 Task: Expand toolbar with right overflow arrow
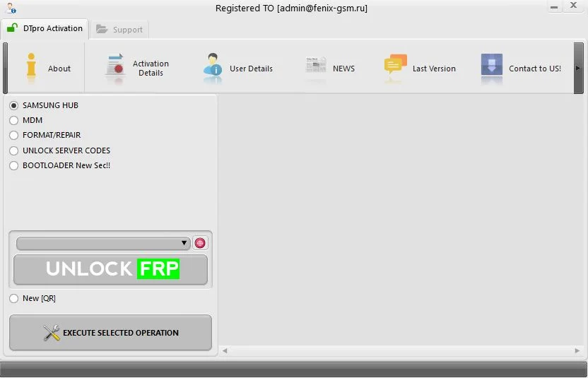point(578,68)
